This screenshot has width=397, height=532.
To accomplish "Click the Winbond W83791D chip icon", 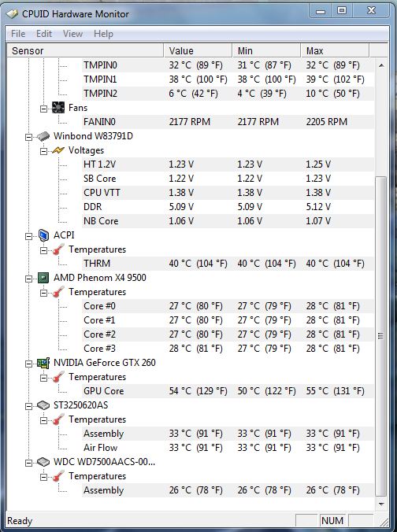I will pos(43,136).
